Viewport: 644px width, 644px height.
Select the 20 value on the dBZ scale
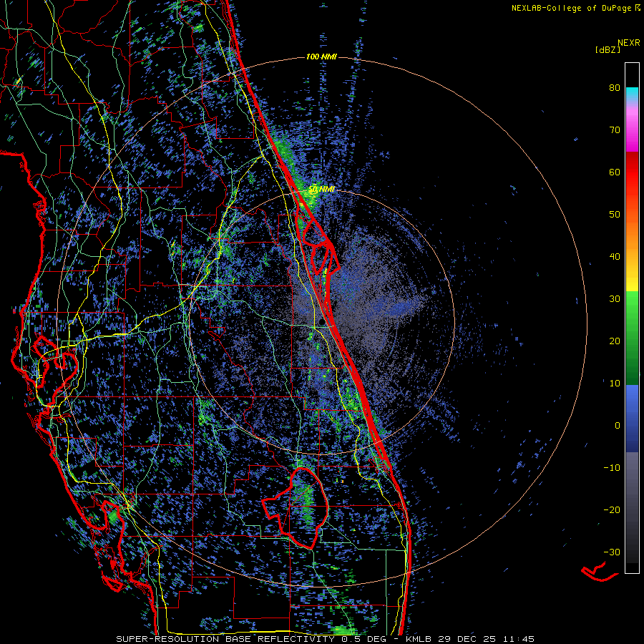(x=615, y=341)
